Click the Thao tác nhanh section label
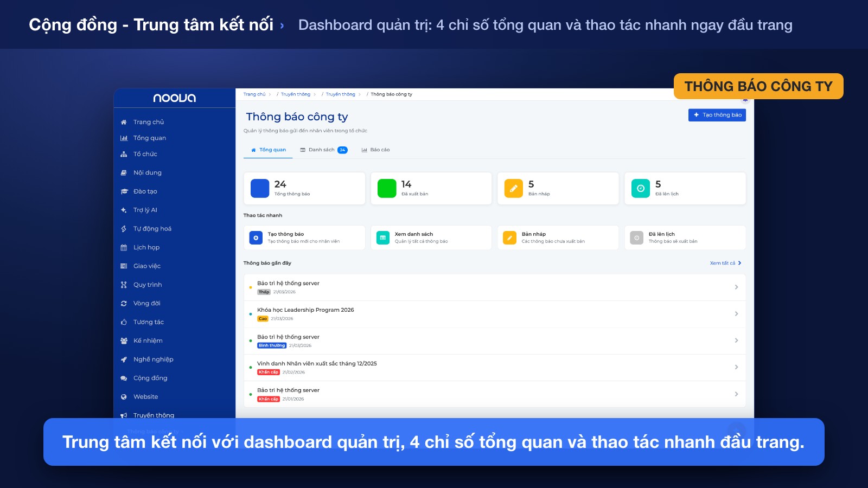 (x=263, y=215)
